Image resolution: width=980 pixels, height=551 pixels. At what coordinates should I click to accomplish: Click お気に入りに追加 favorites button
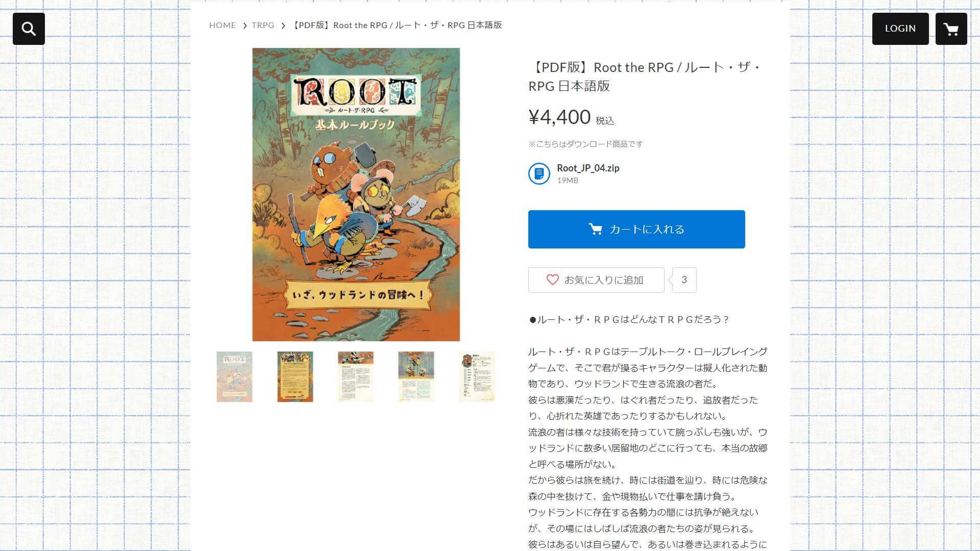(x=596, y=280)
